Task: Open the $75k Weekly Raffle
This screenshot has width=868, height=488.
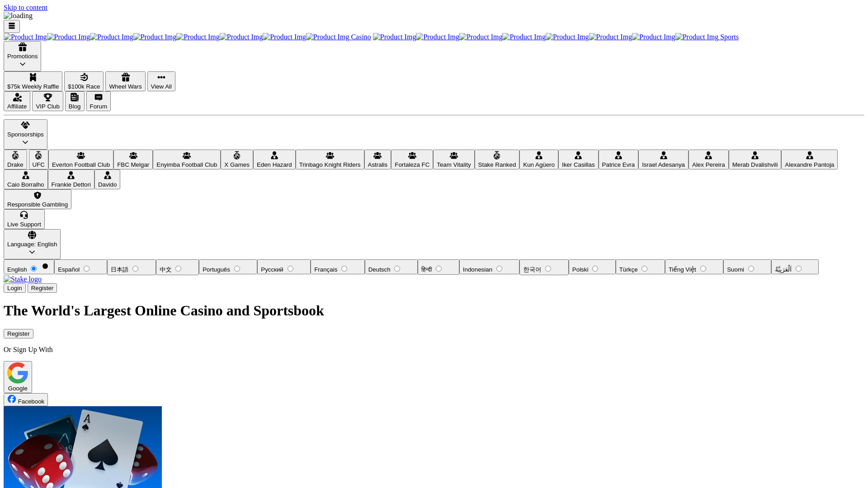Action: click(33, 81)
